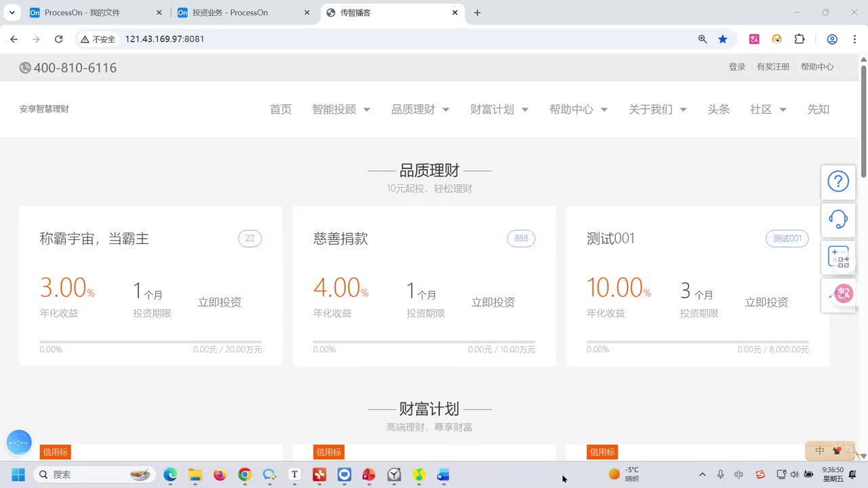Switch to Chrome in taskbar

(245, 474)
